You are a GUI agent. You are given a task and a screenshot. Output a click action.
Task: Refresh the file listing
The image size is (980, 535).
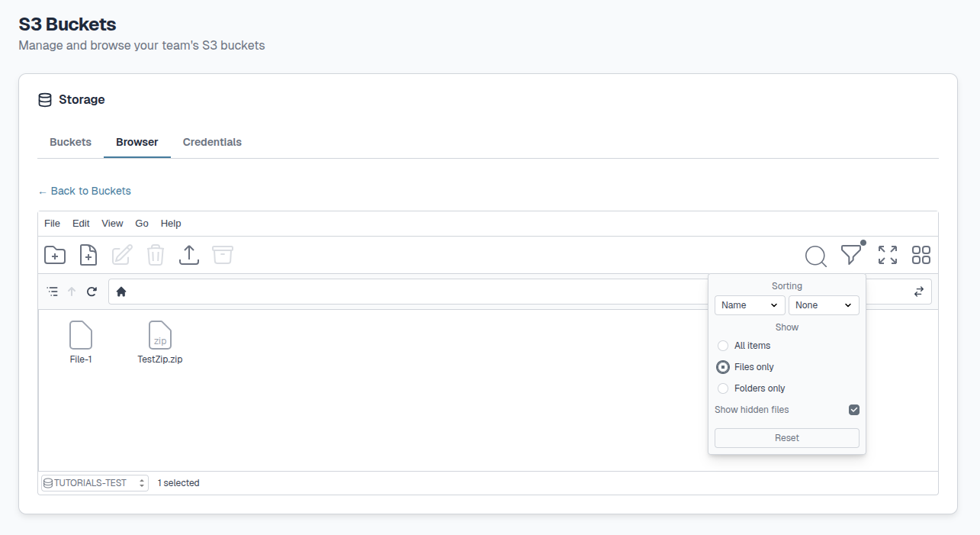coord(92,292)
